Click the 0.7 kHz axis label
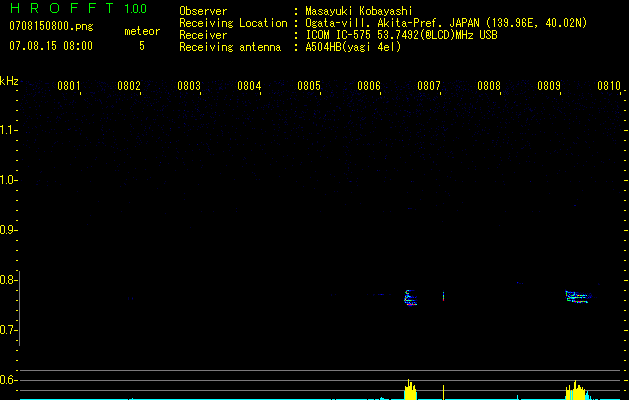The width and height of the screenshot is (629, 400). click(x=9, y=330)
